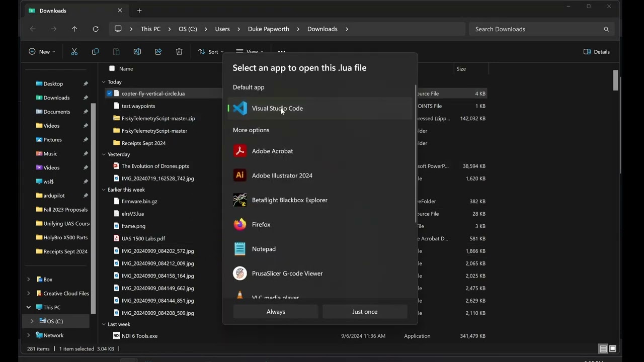The height and width of the screenshot is (362, 644).
Task: Sort files by the Size column header
Action: pyautogui.click(x=461, y=69)
